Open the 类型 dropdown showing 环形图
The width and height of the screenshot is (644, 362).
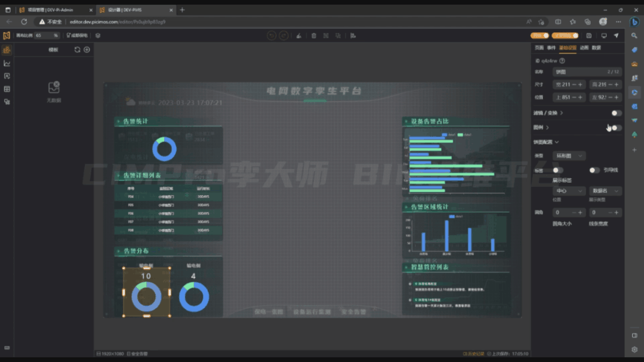click(x=569, y=156)
